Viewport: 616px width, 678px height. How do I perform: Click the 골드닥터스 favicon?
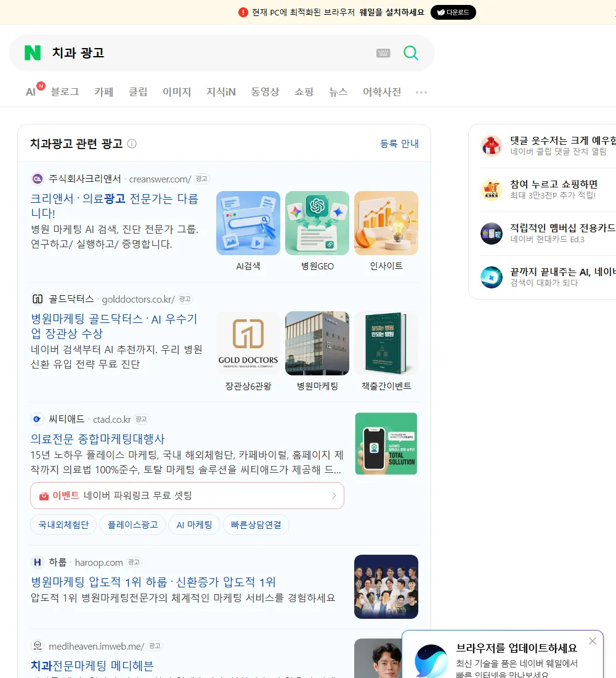coord(38,299)
